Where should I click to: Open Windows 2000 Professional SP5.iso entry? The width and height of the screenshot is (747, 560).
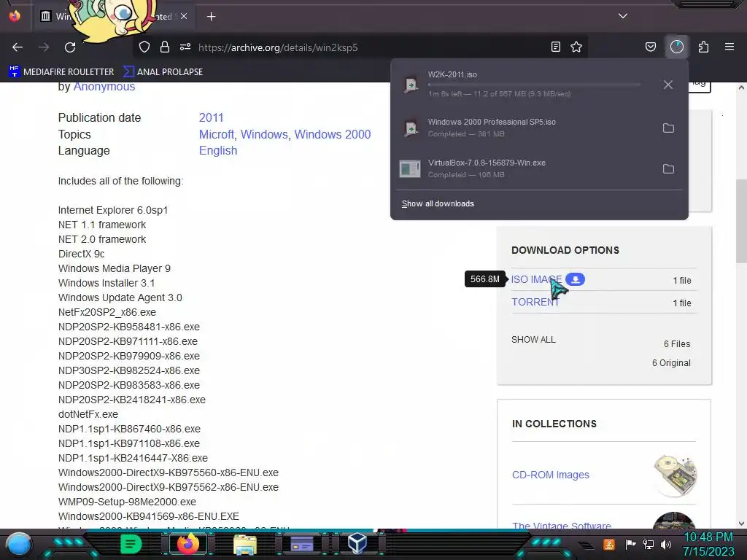(523, 128)
